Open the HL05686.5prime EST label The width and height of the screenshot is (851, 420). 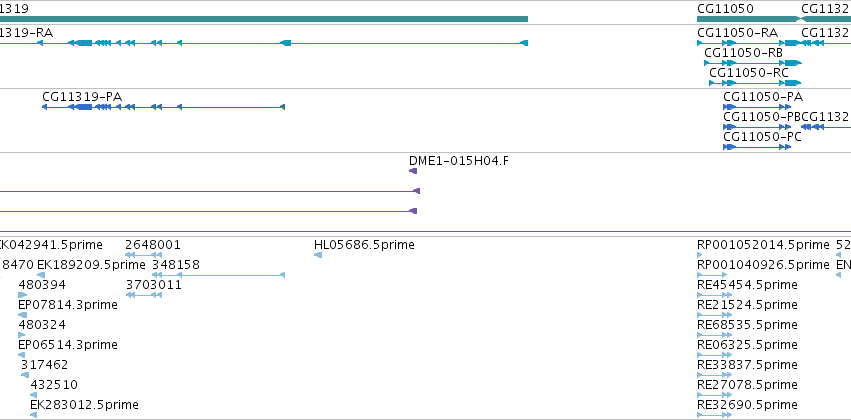(364, 245)
